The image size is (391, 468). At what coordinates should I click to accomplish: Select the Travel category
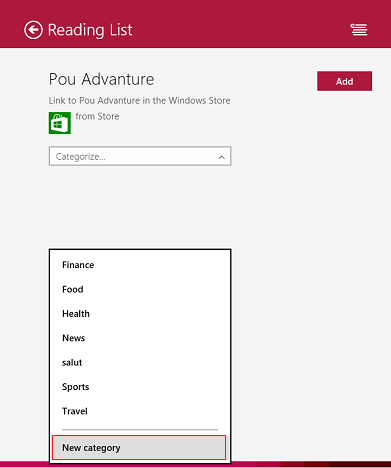(x=140, y=411)
